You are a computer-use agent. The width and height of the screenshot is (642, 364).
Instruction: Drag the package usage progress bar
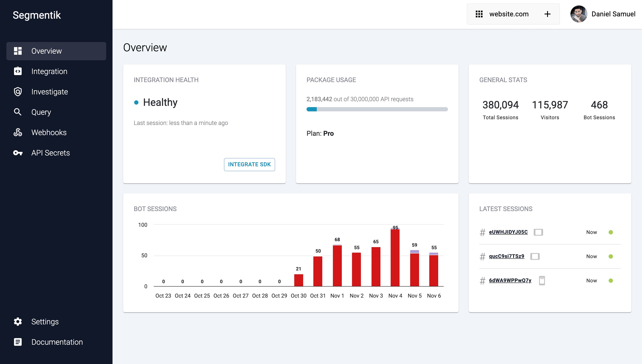tap(377, 109)
